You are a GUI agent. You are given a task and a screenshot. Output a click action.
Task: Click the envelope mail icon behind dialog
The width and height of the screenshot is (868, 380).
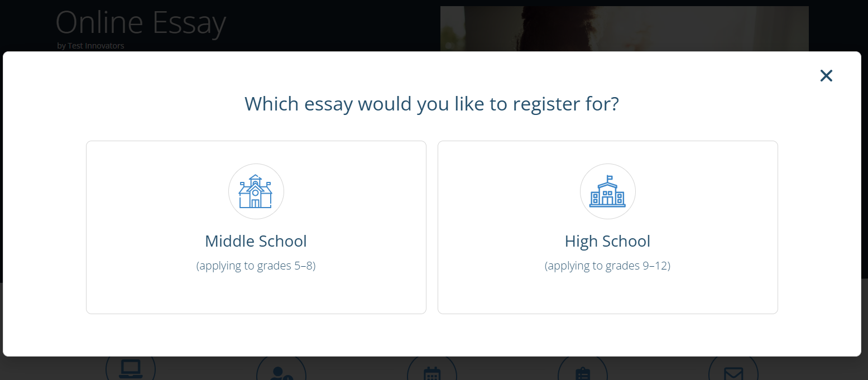(733, 372)
